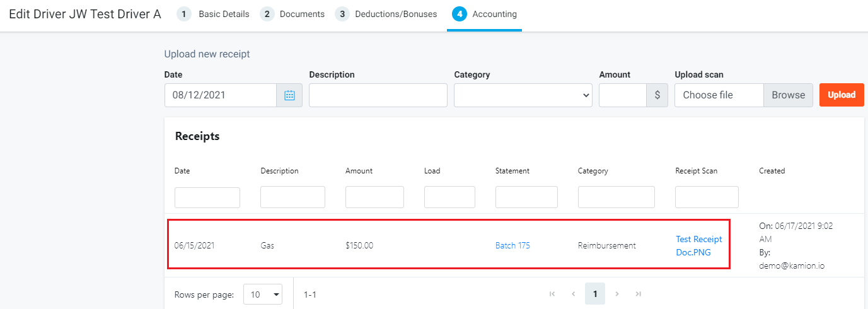This screenshot has width=868, height=309.
Task: Expand the Rows per page selector
Action: (263, 294)
